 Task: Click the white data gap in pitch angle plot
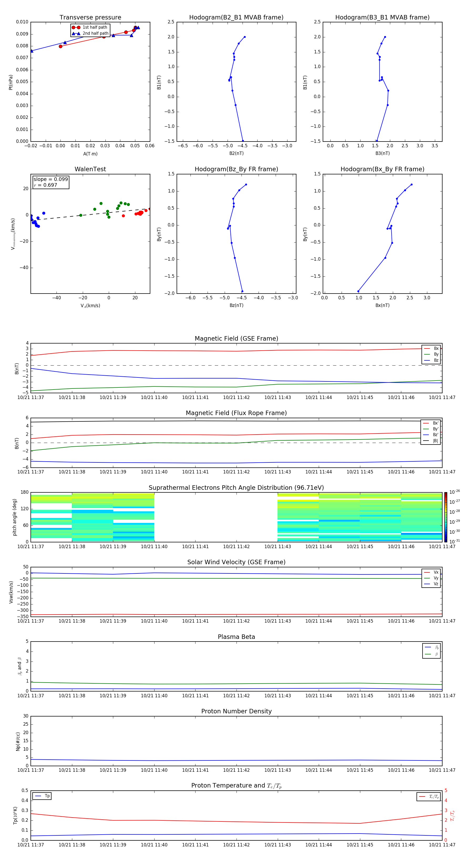[216, 517]
